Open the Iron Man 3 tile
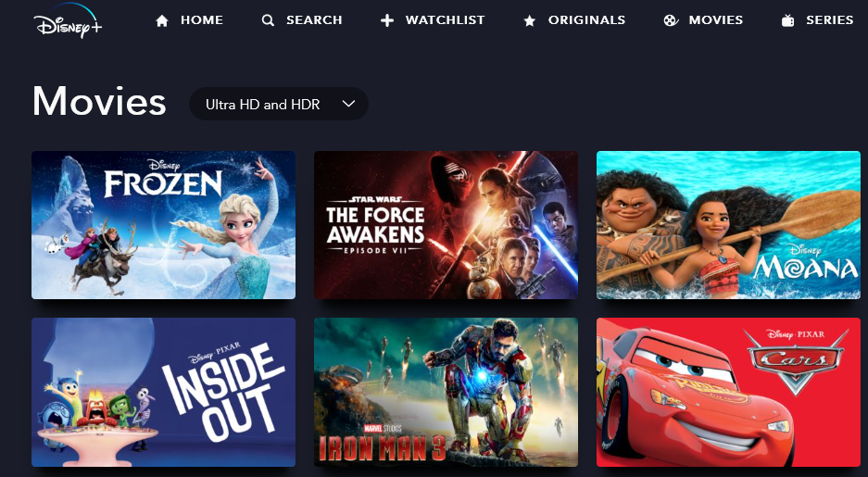Viewport: 868px width, 477px height. point(446,393)
